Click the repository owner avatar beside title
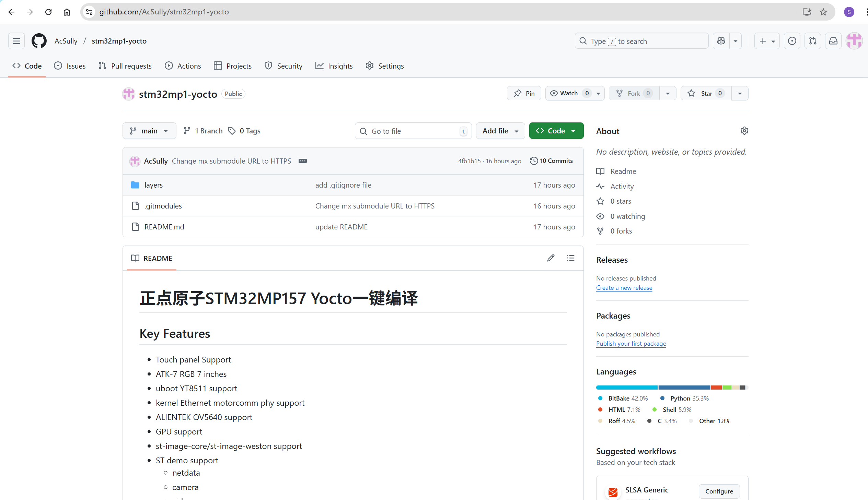868x500 pixels. coord(128,94)
